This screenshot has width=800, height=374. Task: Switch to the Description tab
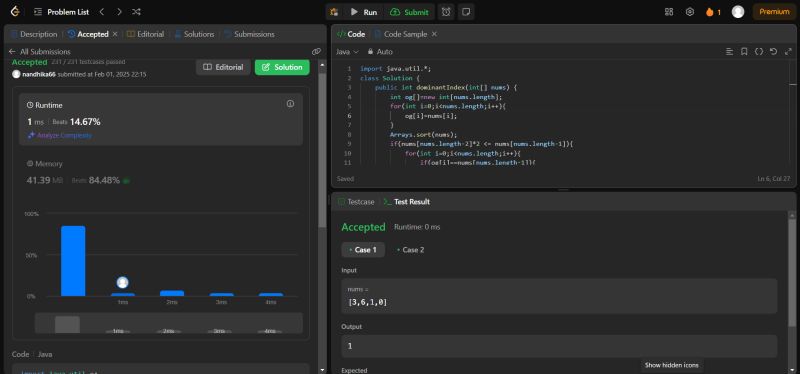click(x=34, y=34)
